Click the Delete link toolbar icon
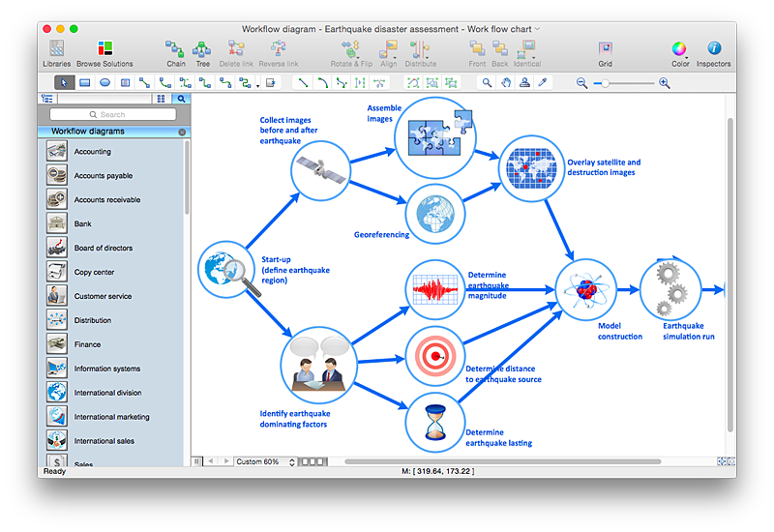The height and width of the screenshot is (532, 774). pos(236,54)
